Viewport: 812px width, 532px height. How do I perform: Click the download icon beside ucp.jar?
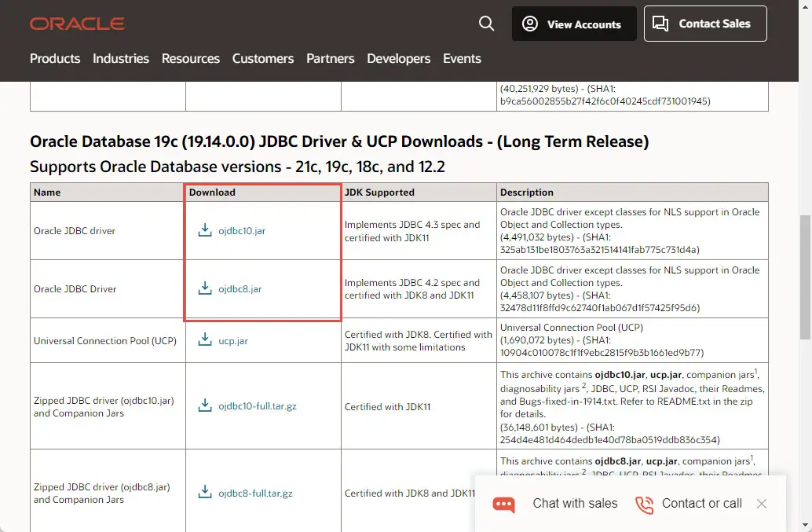(x=205, y=339)
